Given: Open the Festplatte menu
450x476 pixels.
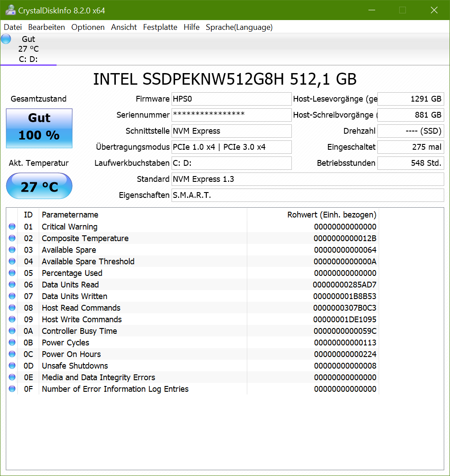Looking at the screenshot, I should click(160, 27).
